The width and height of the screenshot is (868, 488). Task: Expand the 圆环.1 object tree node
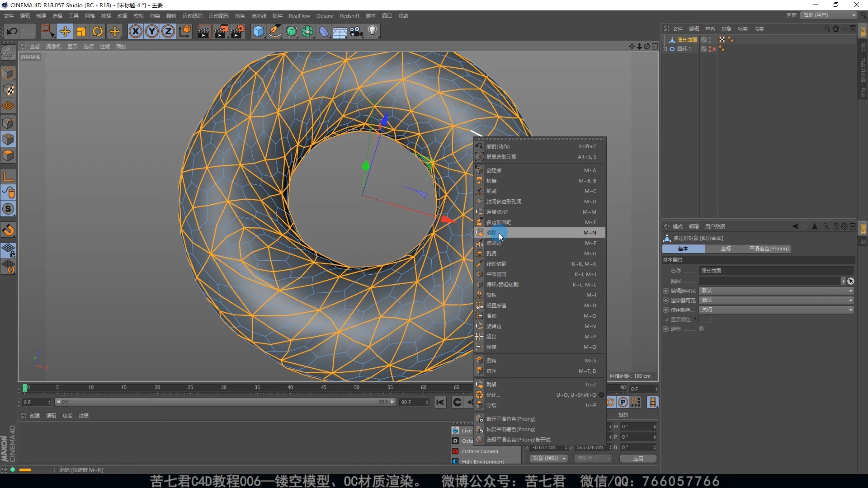[665, 49]
